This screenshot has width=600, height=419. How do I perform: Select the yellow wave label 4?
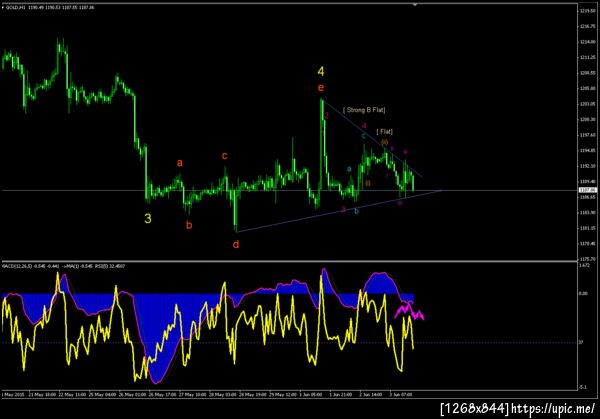(321, 71)
